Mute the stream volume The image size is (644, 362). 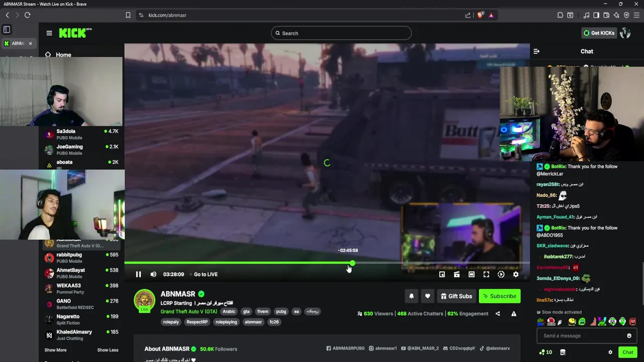(153, 274)
